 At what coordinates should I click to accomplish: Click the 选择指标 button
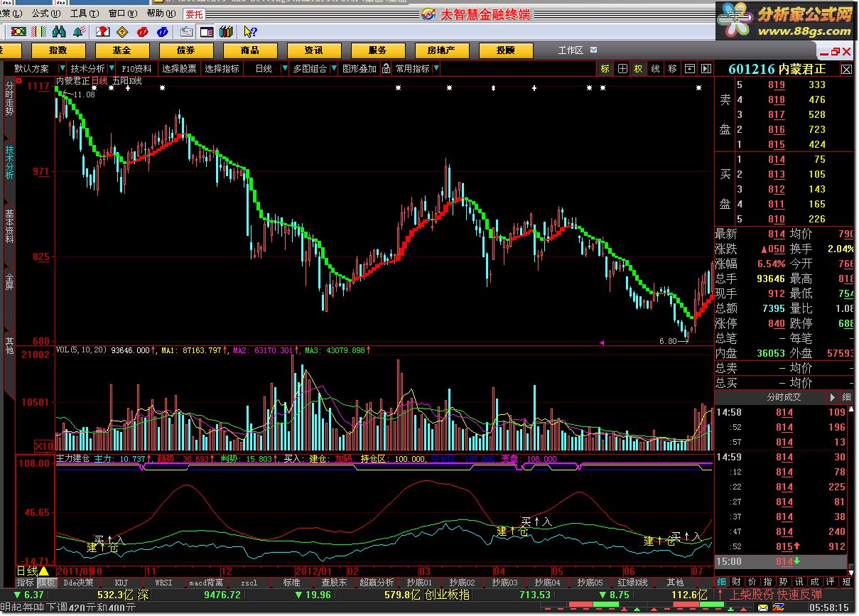(222, 69)
